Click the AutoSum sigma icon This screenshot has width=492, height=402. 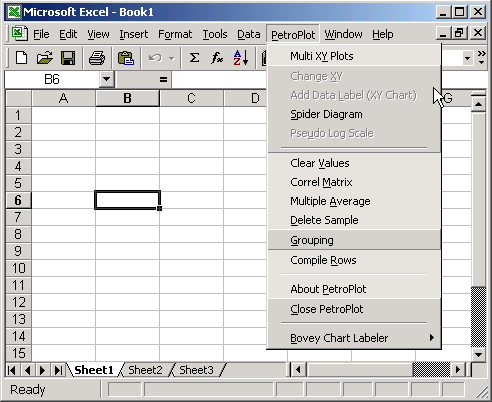pyautogui.click(x=194, y=58)
